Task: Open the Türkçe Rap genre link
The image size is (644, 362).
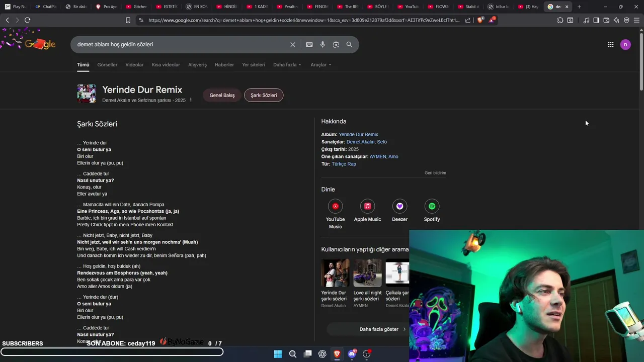Action: coord(344,164)
